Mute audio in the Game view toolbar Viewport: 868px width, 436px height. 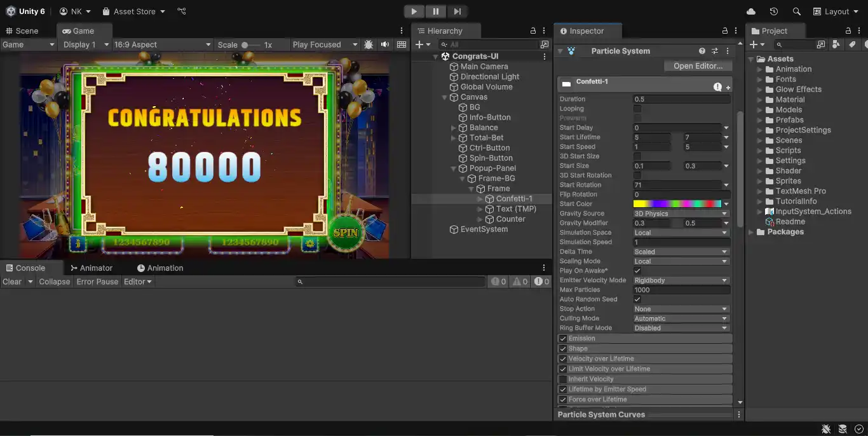[x=386, y=44]
